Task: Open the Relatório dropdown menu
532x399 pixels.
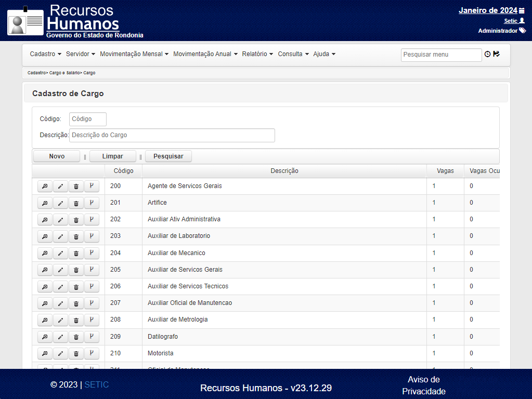Action: point(257,54)
